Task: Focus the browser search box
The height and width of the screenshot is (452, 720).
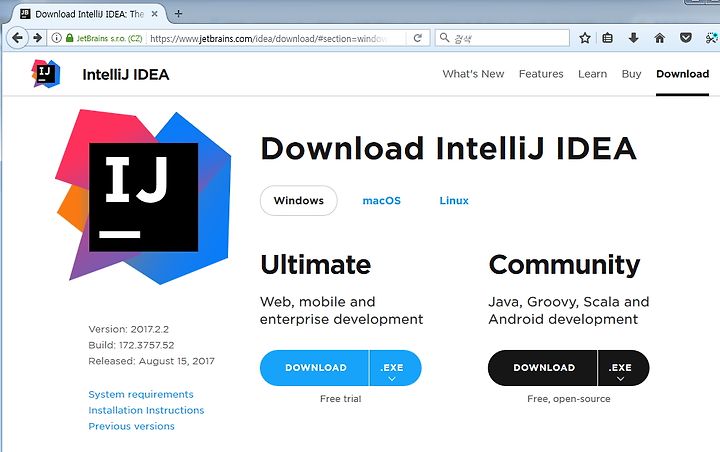Action: click(502, 38)
